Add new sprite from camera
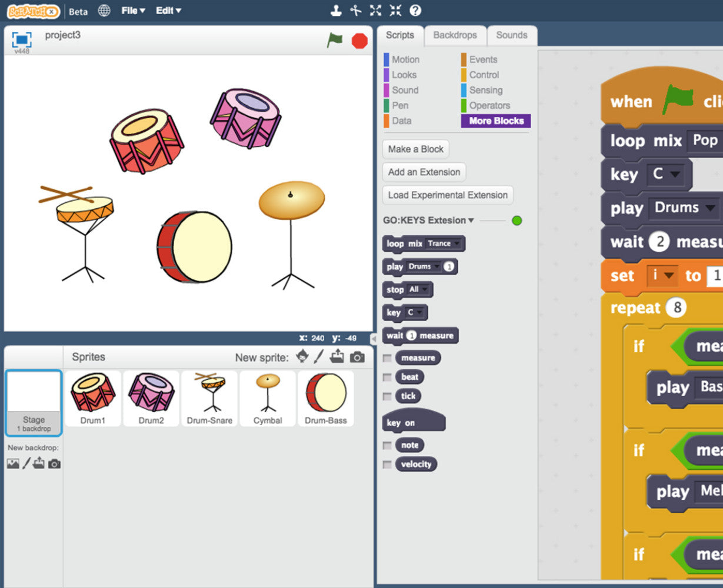The width and height of the screenshot is (723, 588). coord(357,357)
